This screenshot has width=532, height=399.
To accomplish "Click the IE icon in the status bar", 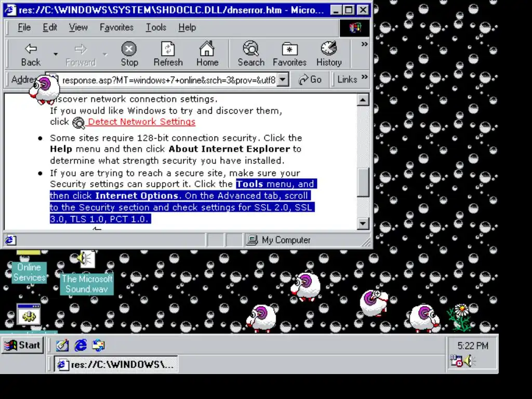I will point(10,240).
